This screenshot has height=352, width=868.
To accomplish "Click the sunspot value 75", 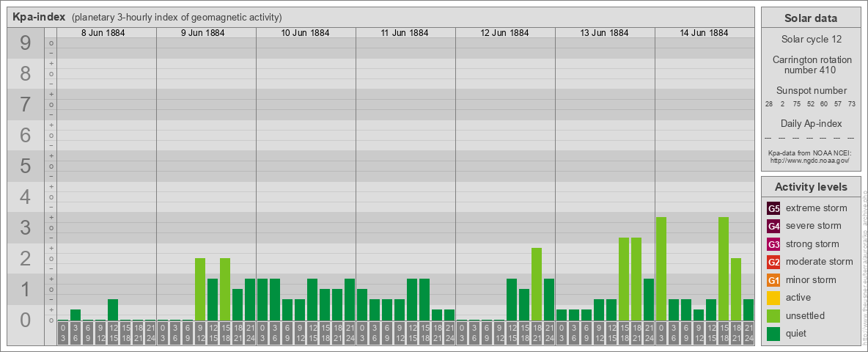I will (797, 104).
